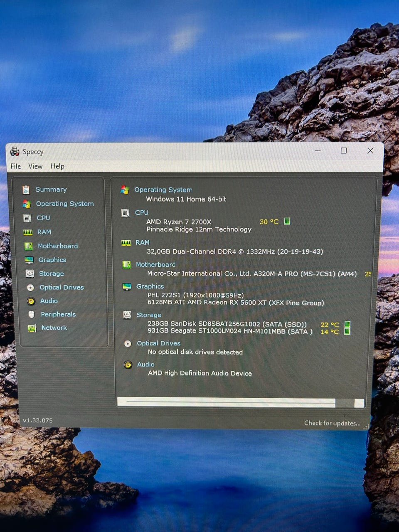Image resolution: width=399 pixels, height=532 pixels.
Task: Click the Windows 11 Home 64-bit text
Action: (186, 199)
